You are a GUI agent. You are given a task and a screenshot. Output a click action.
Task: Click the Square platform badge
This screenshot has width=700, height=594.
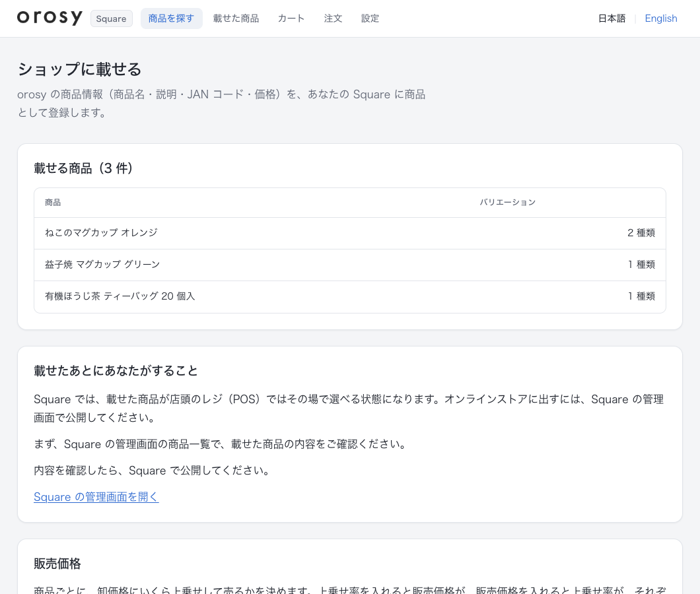[111, 18]
